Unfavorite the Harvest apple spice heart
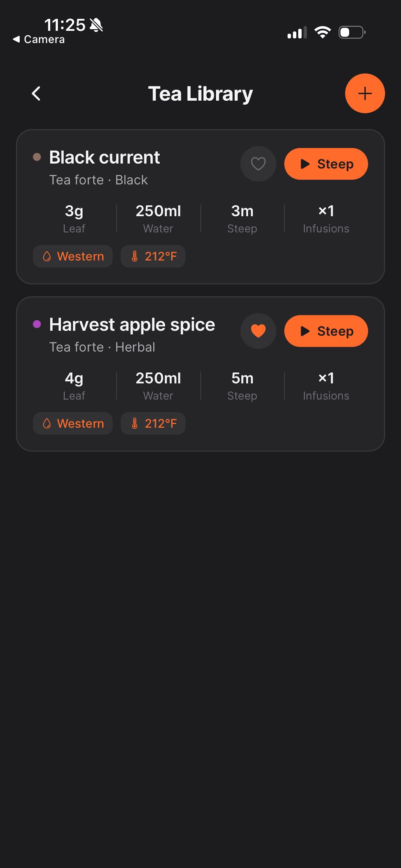This screenshot has width=401, height=868. 258,331
